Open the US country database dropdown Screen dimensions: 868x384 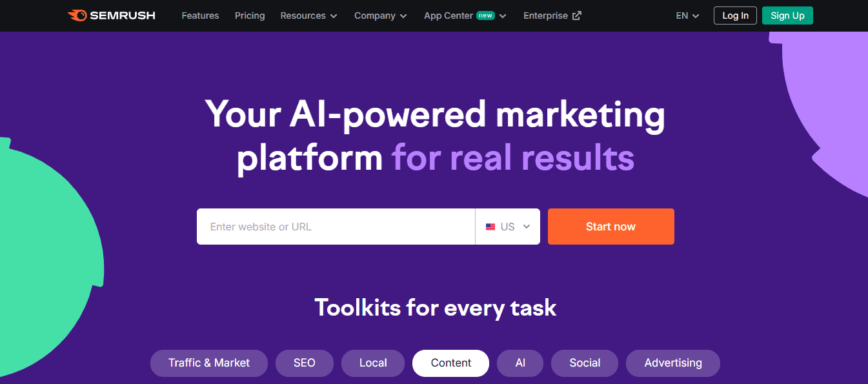pyautogui.click(x=508, y=227)
